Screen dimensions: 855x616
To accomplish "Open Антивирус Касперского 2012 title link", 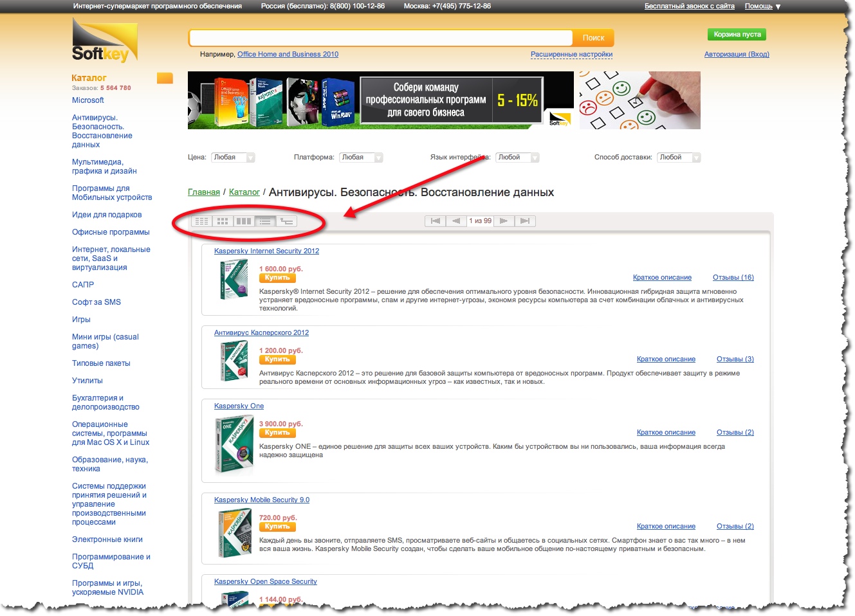I will [x=261, y=332].
